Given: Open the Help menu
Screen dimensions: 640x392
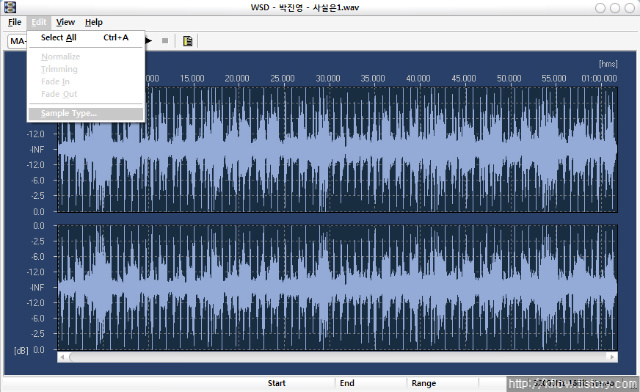Looking at the screenshot, I should tap(93, 22).
